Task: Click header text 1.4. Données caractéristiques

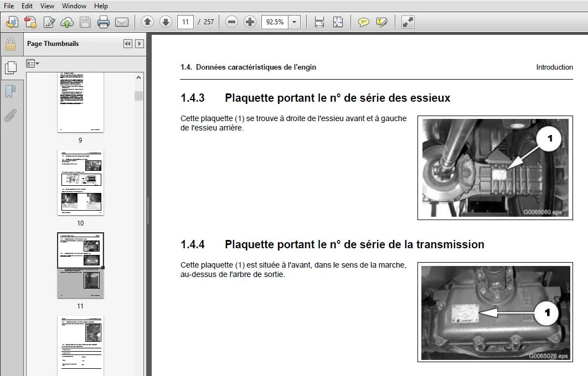Action: (248, 67)
